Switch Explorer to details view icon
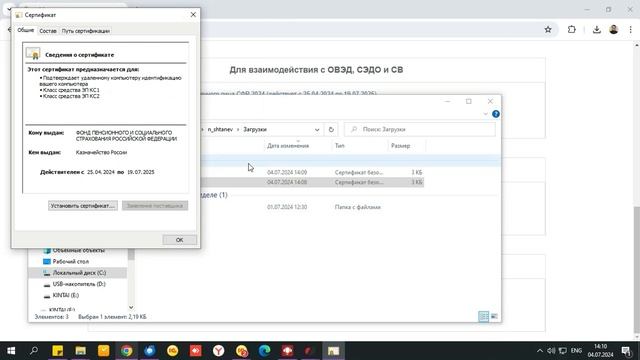 (483, 316)
